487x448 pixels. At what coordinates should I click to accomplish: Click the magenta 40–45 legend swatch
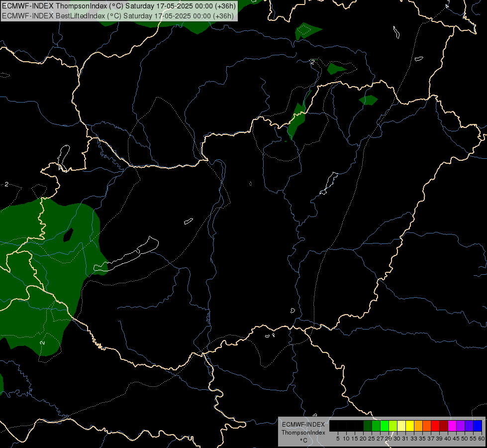pyautogui.click(x=452, y=426)
